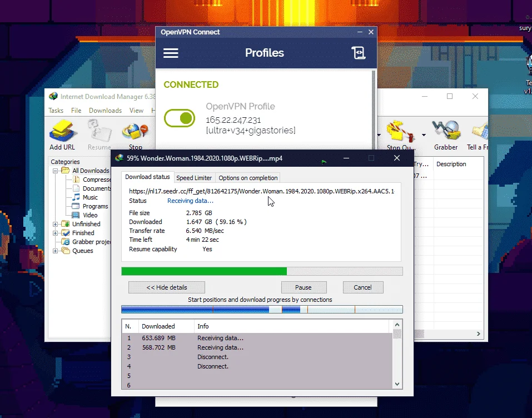The width and height of the screenshot is (532, 418).
Task: Cancel the download
Action: pos(362,287)
